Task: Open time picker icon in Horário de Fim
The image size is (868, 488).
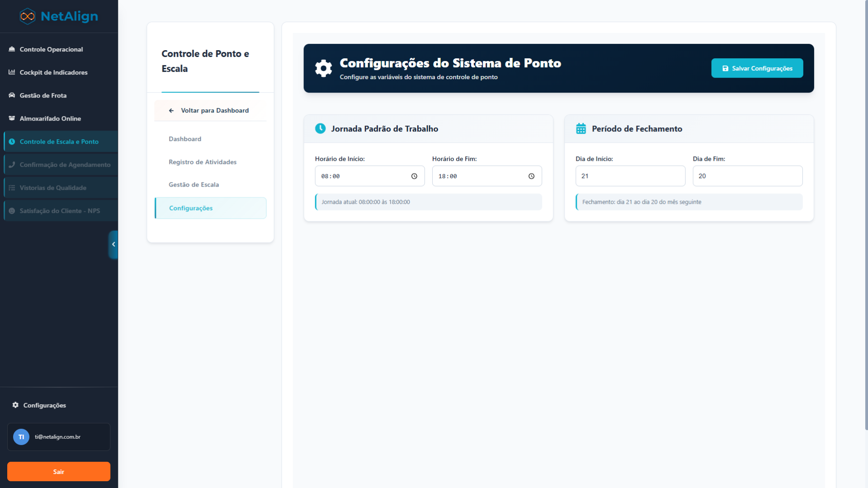Action: pyautogui.click(x=531, y=176)
